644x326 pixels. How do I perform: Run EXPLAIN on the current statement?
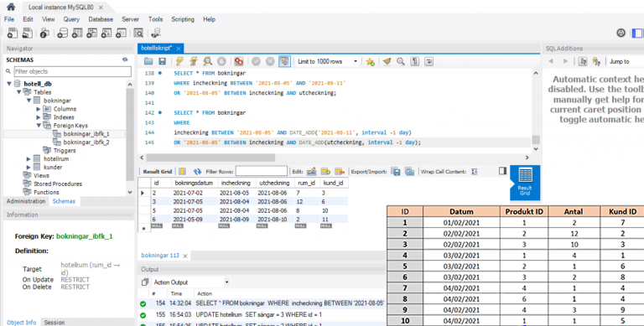click(208, 61)
